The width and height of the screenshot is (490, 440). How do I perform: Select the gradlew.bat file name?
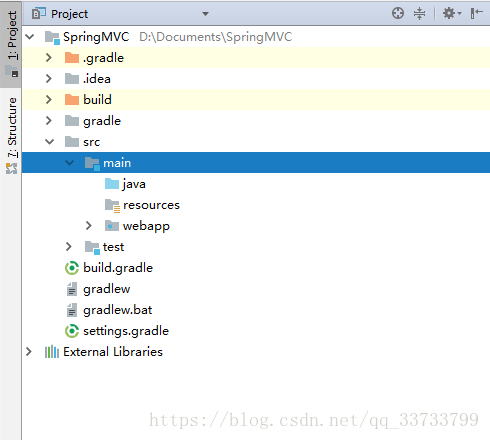point(118,310)
